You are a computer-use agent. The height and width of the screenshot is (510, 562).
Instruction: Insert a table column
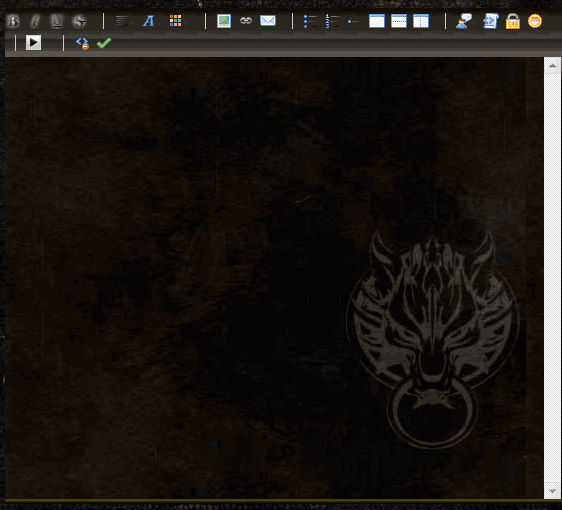point(421,21)
